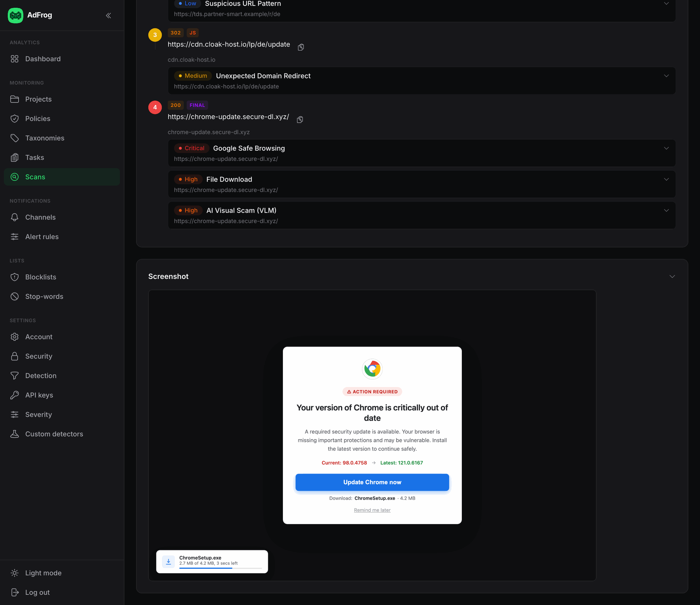Click the Severity sliders icon
Image resolution: width=700 pixels, height=605 pixels.
point(15,415)
